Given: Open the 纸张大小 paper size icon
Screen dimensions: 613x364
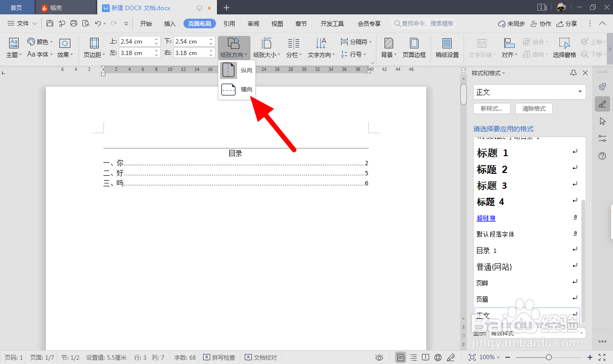Looking at the screenshot, I should 267,43.
